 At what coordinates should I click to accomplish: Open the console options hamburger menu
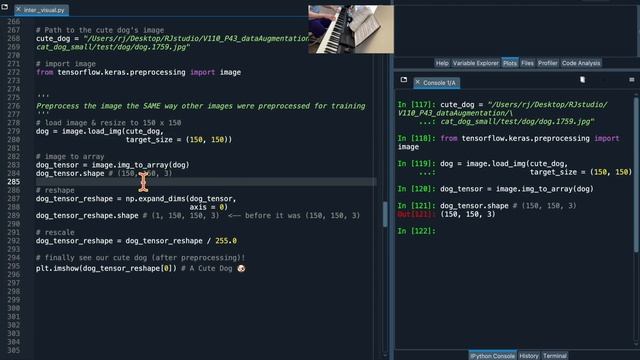(631, 80)
